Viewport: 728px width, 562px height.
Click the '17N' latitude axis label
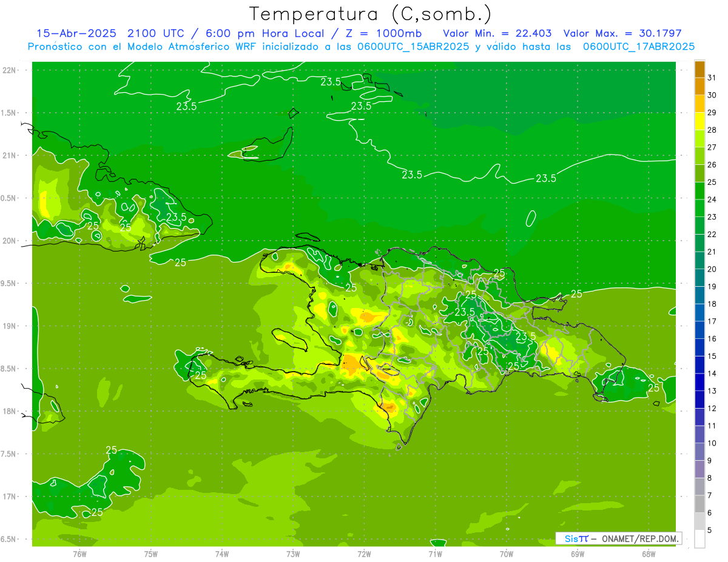tap(10, 497)
